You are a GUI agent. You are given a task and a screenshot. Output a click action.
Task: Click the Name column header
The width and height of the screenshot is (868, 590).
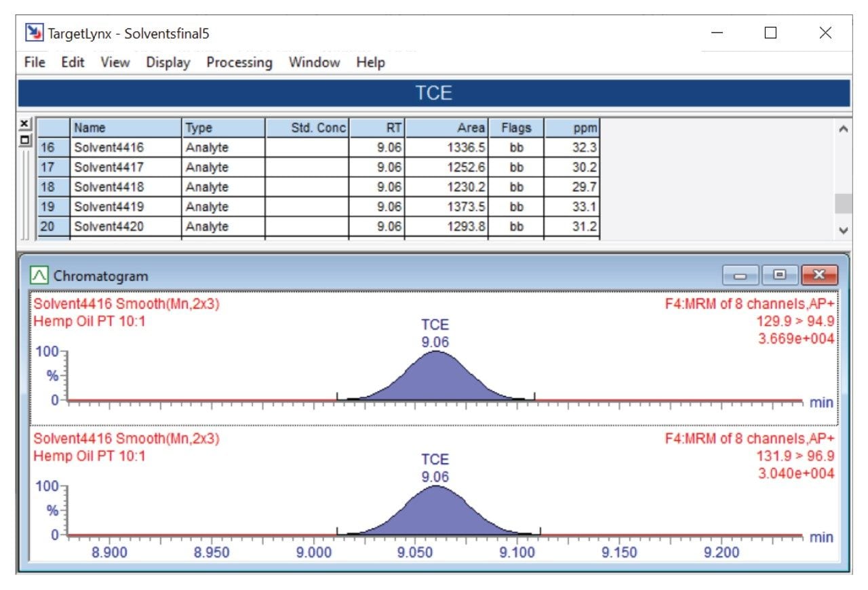coord(125,127)
